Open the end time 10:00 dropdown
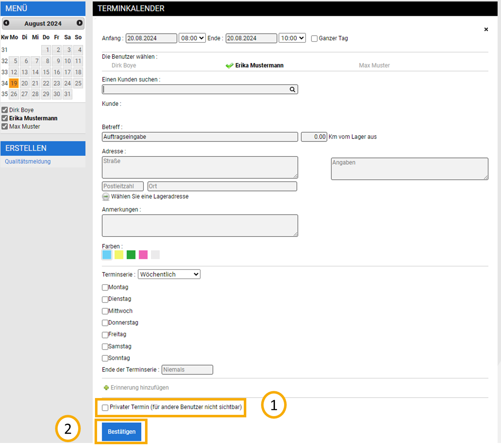Image resolution: width=501 pixels, height=448 pixels. 292,38
